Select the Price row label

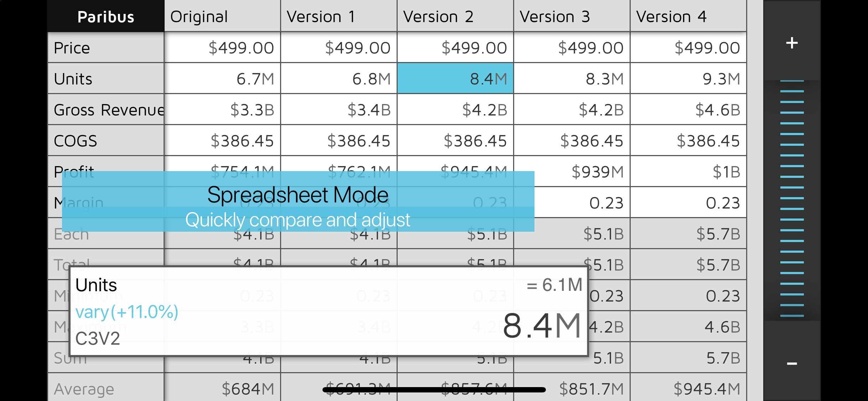pyautogui.click(x=106, y=48)
